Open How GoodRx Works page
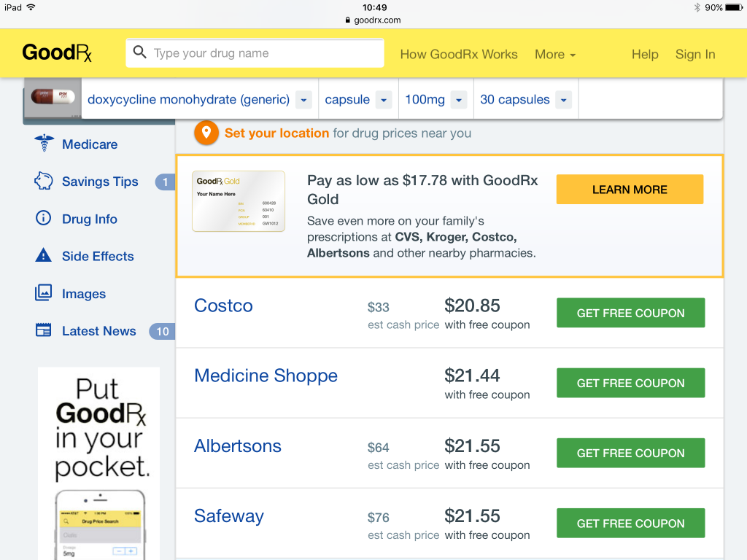The height and width of the screenshot is (560, 747). pyautogui.click(x=459, y=54)
